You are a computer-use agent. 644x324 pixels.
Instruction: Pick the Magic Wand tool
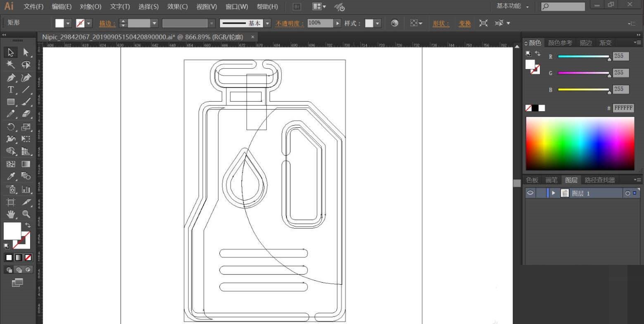tap(11, 65)
